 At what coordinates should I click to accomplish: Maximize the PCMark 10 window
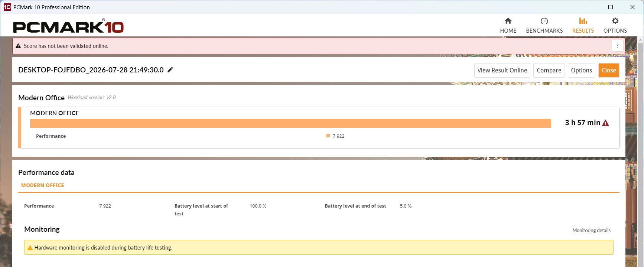(611, 7)
